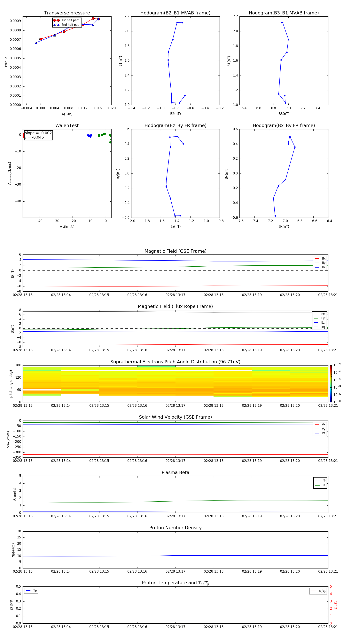Click the 'Solar Wind Velocity (GSE Frame)' title
The width and height of the screenshot is (351, 644).
click(175, 417)
